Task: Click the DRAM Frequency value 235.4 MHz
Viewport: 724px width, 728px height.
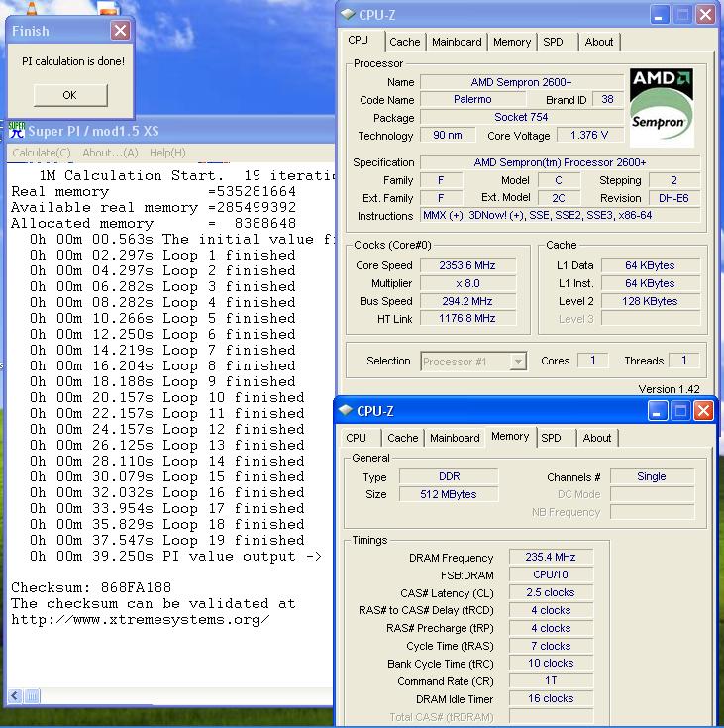Action: point(551,557)
